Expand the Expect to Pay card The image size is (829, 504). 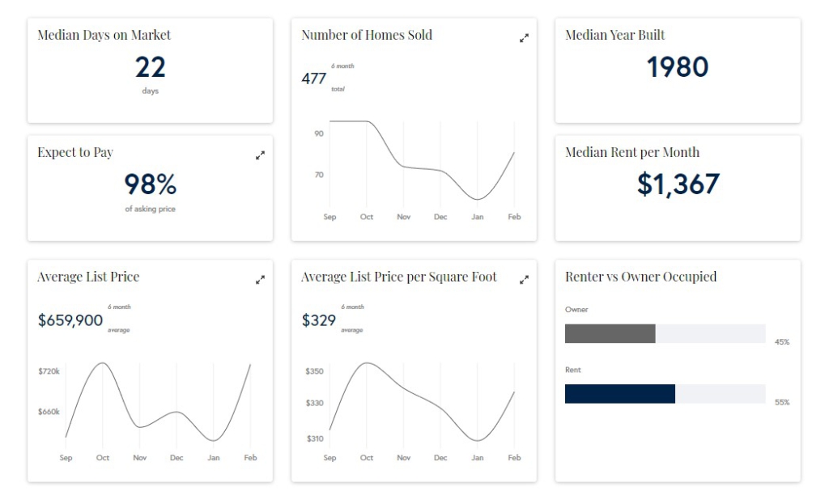coord(260,155)
